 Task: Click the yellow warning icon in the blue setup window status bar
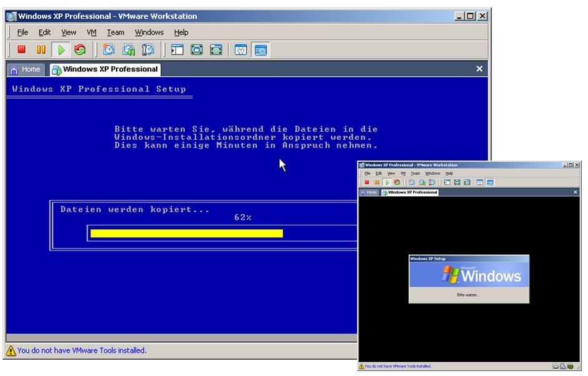point(11,350)
